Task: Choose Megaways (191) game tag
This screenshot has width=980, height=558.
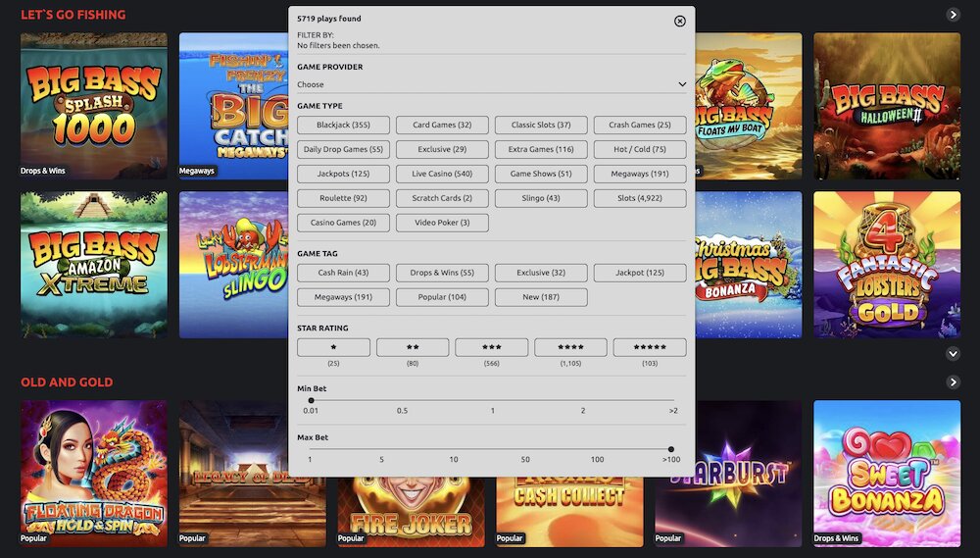Action: (x=343, y=296)
